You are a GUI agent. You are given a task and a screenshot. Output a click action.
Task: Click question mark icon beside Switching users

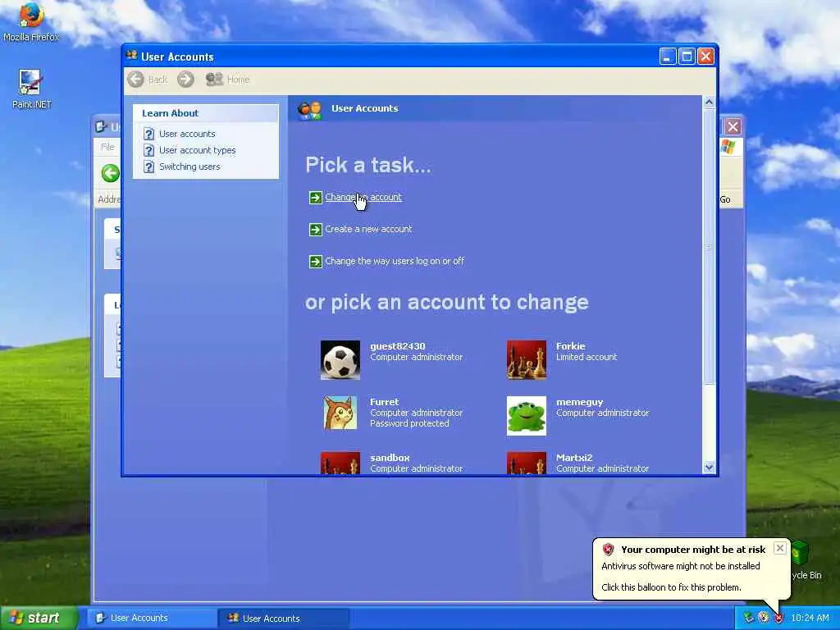tap(149, 167)
